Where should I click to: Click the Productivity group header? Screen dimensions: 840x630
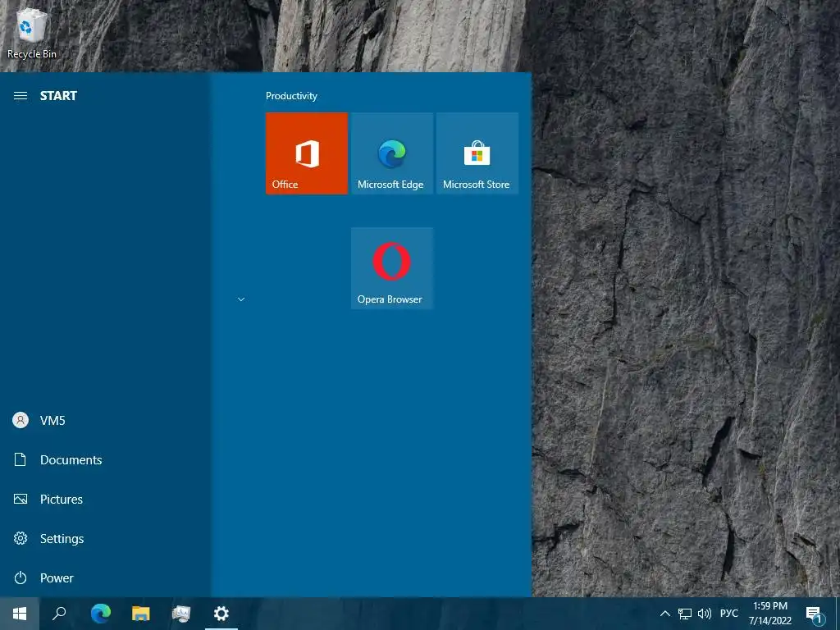tap(291, 96)
